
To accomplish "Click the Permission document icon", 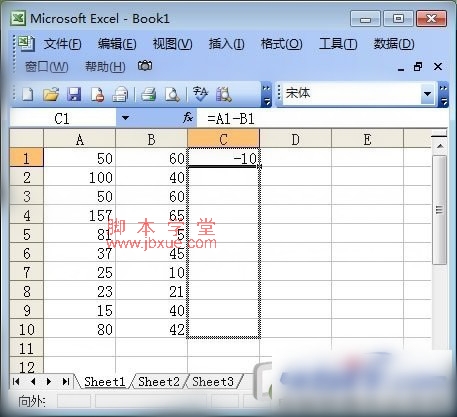I will click(97, 94).
